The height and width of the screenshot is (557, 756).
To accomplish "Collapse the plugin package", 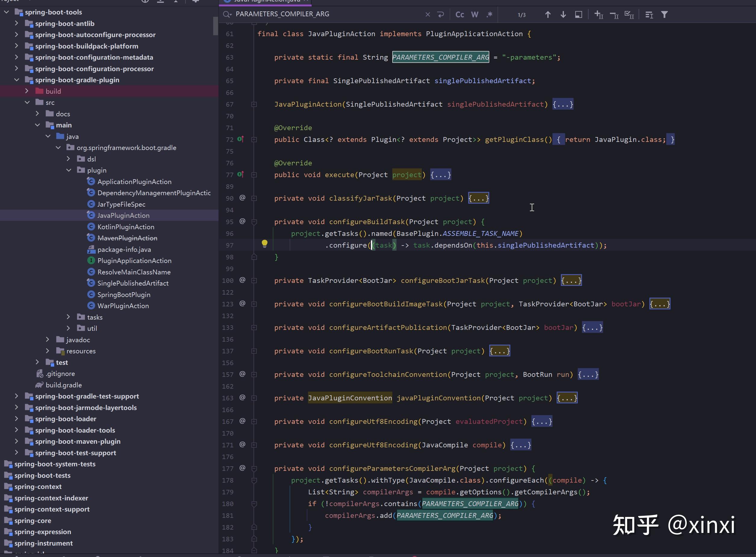I will (x=69, y=170).
